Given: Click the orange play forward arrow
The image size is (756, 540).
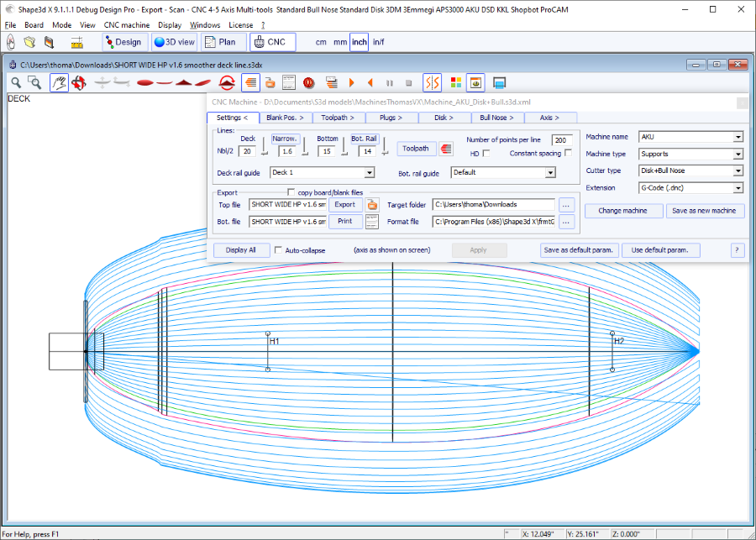Looking at the screenshot, I should click(x=350, y=82).
